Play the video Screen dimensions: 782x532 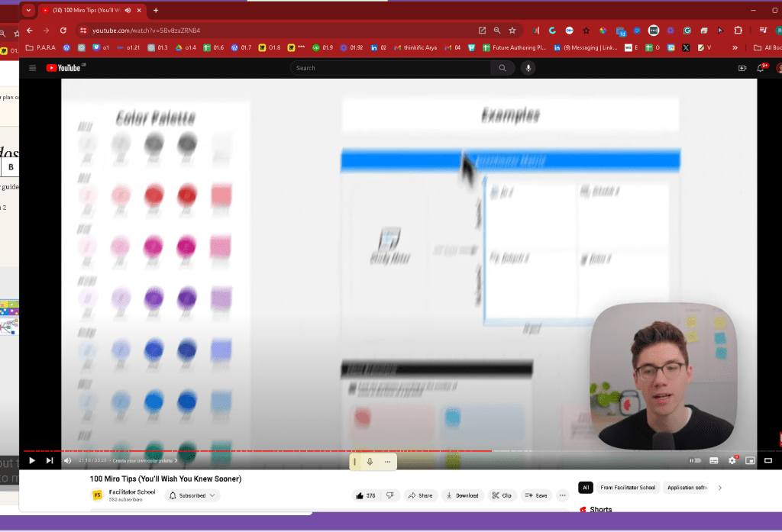[32, 461]
